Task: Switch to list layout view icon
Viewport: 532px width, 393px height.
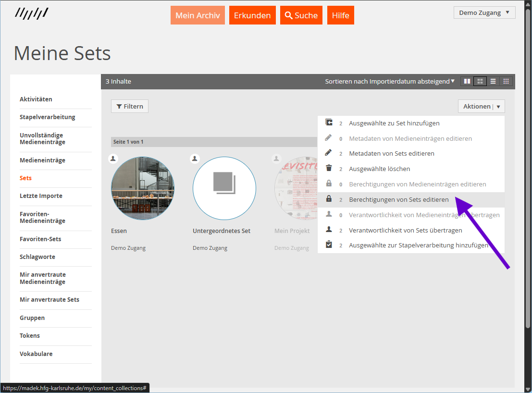Action: [x=493, y=81]
